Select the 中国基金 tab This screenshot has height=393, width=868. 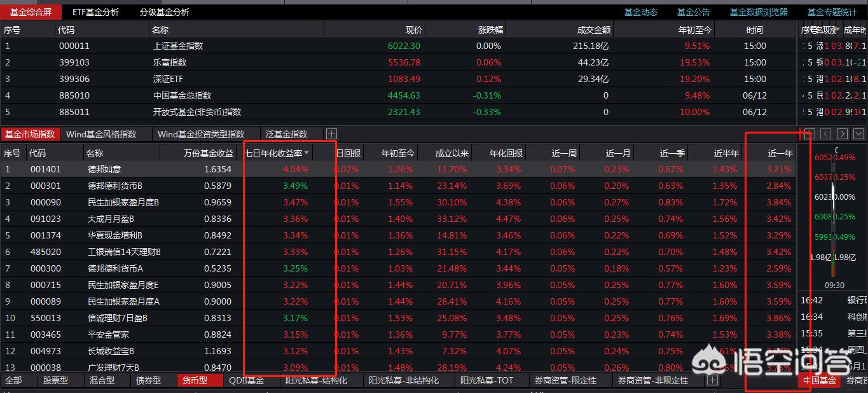coord(819,380)
